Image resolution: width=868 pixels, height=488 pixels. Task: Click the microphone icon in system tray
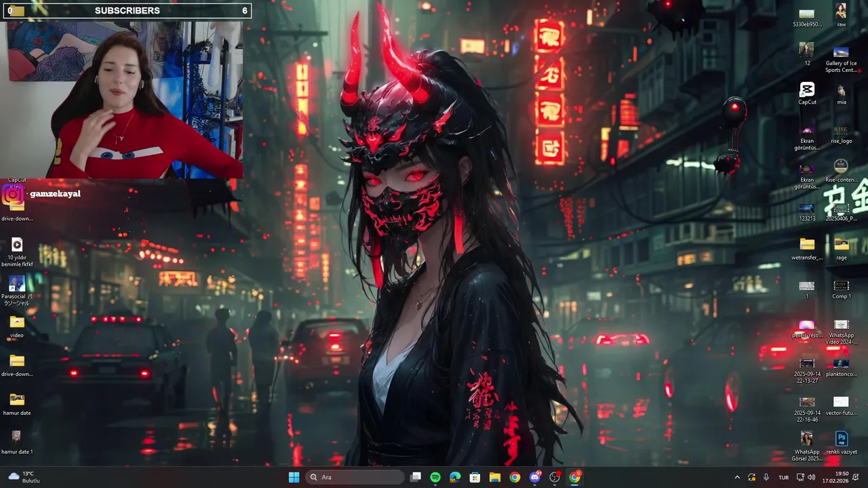tap(766, 477)
